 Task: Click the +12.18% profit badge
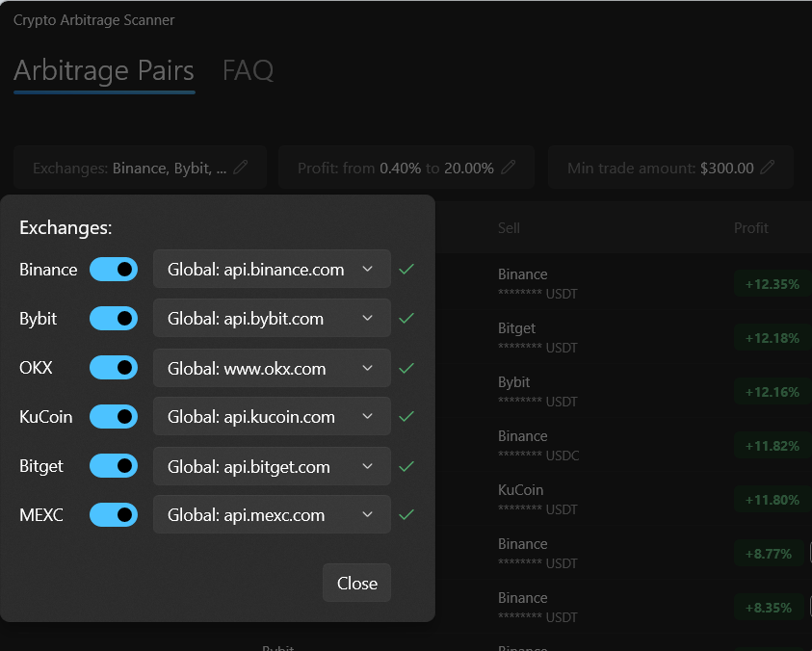point(773,338)
